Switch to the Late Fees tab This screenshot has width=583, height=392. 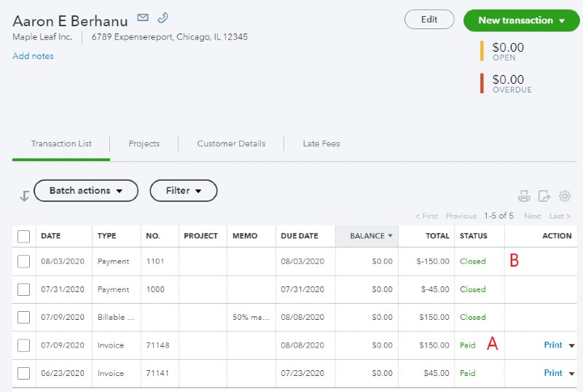(321, 144)
